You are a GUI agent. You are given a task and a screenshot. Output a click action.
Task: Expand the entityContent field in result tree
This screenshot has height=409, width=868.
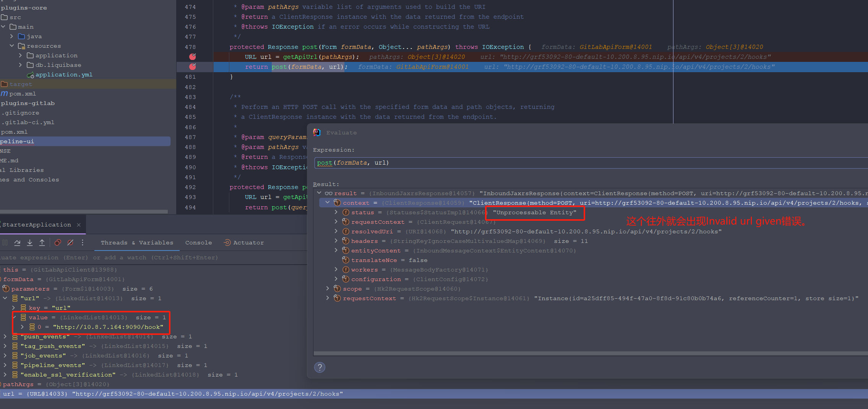pos(336,251)
